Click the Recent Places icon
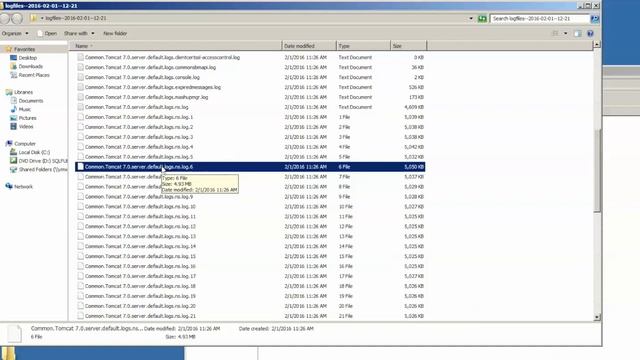The width and height of the screenshot is (640, 360). pos(13,75)
